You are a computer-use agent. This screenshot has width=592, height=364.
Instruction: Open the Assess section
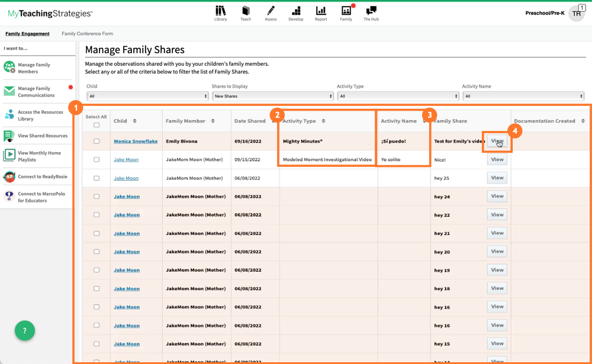pyautogui.click(x=271, y=13)
